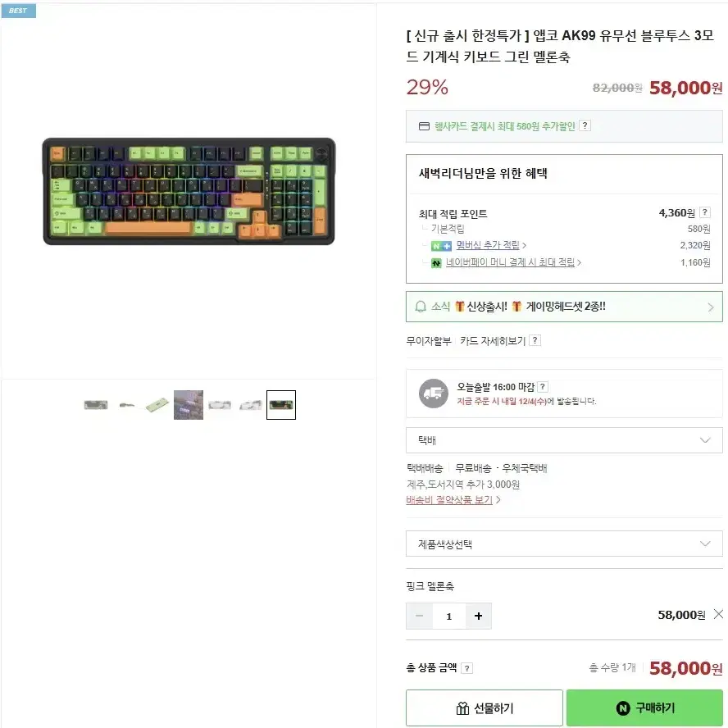Viewport: 728px width, 728px height.
Task: Click help icon next to card discount notice
Action: (x=585, y=125)
